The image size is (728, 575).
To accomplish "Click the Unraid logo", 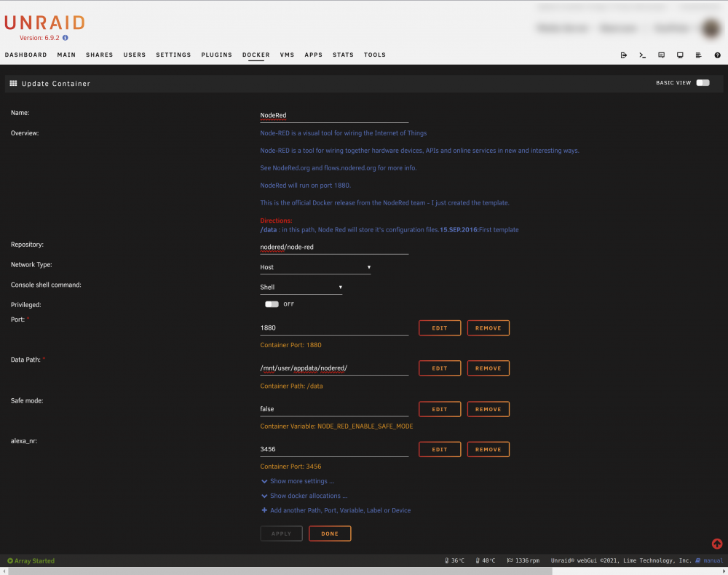I will click(44, 23).
